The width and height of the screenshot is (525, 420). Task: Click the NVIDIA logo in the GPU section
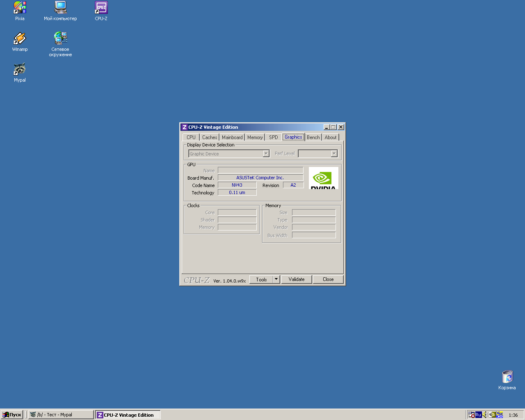(323, 178)
